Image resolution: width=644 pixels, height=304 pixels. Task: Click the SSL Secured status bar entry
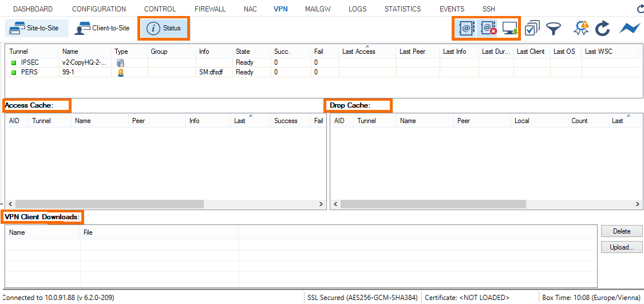point(363,297)
